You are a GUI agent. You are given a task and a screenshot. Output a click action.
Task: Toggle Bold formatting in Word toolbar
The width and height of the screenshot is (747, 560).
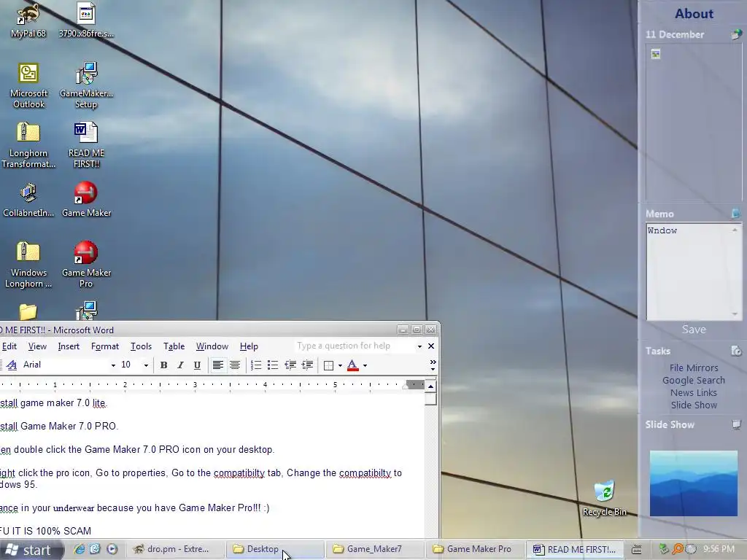coord(163,365)
